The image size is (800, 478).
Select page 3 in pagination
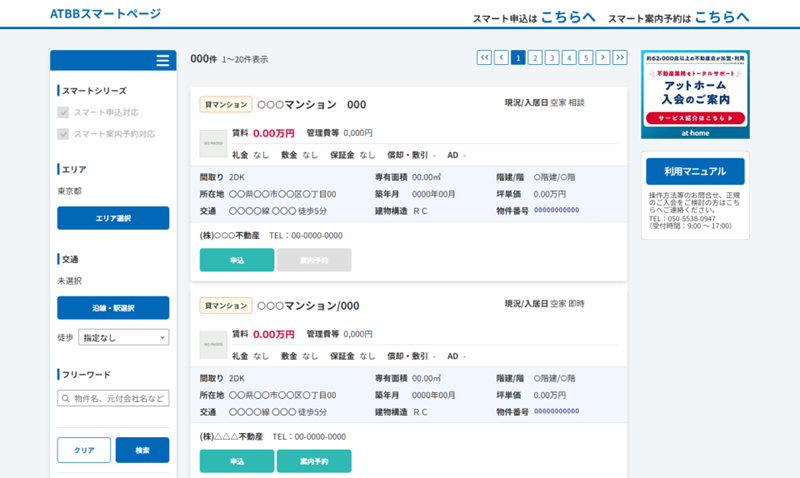pyautogui.click(x=552, y=58)
